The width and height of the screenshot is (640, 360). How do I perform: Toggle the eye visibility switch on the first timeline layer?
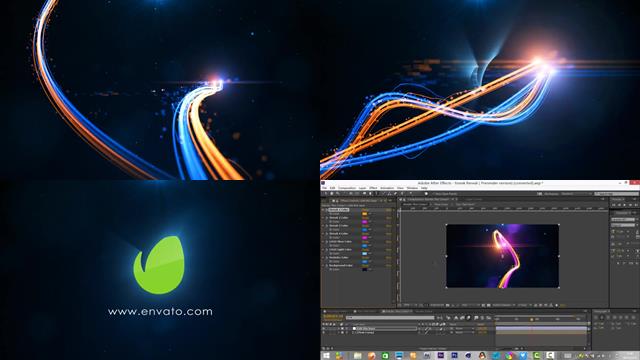[323, 328]
